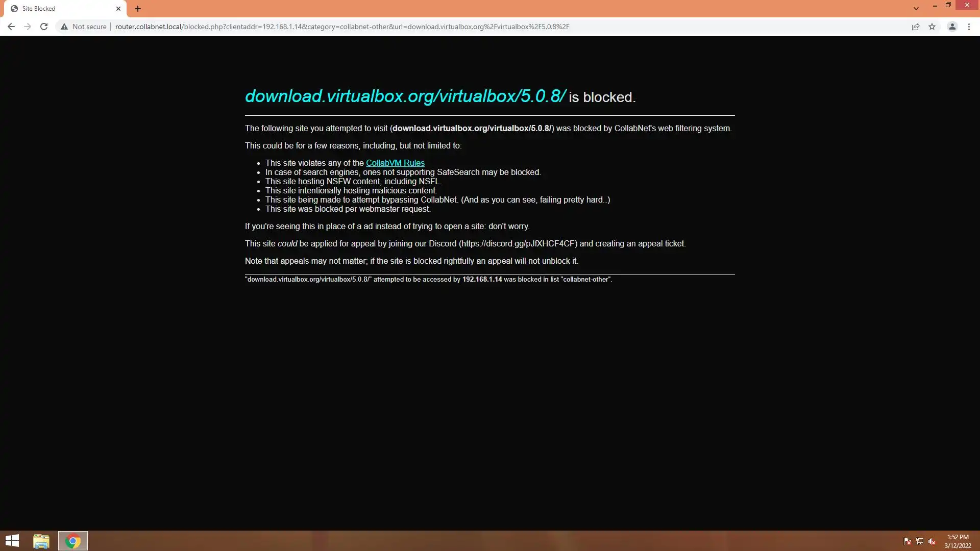Open the Share this page icon
980x551 pixels.
coord(916,27)
